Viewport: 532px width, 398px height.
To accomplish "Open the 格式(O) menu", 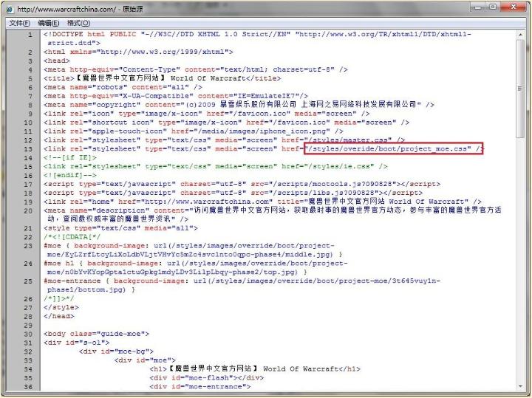I will pyautogui.click(x=78, y=23).
